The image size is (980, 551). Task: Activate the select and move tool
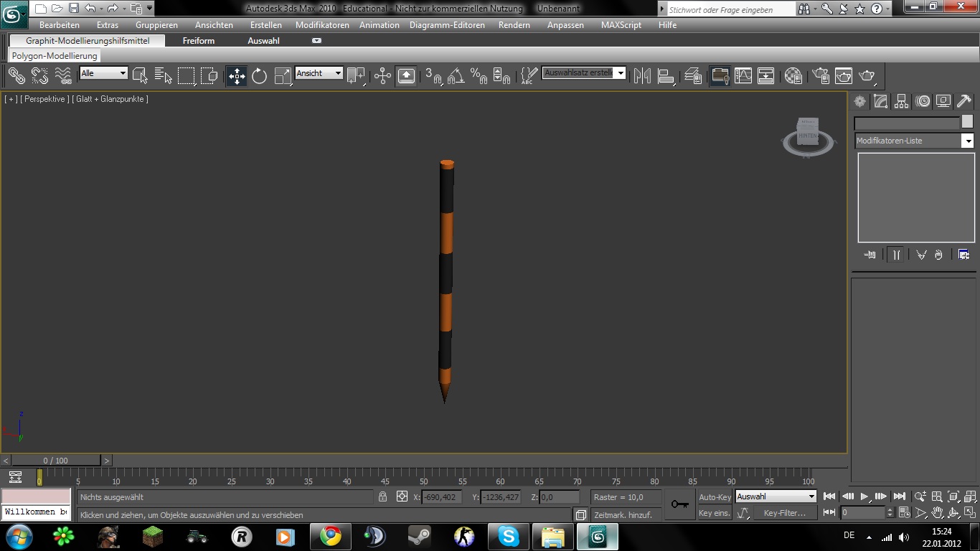237,75
